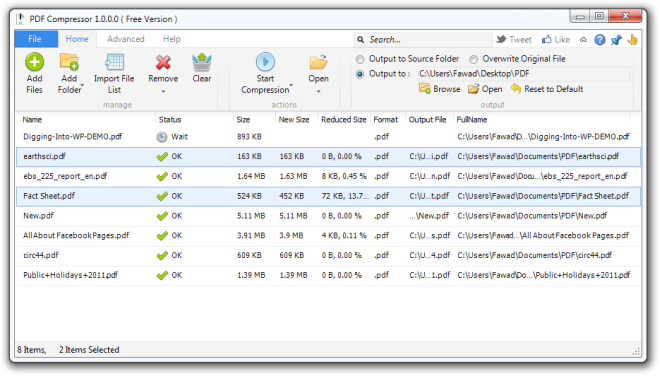Select the Public+Holidays+2011.pdf file name
Screen dimensions: 660x376
pos(71,275)
